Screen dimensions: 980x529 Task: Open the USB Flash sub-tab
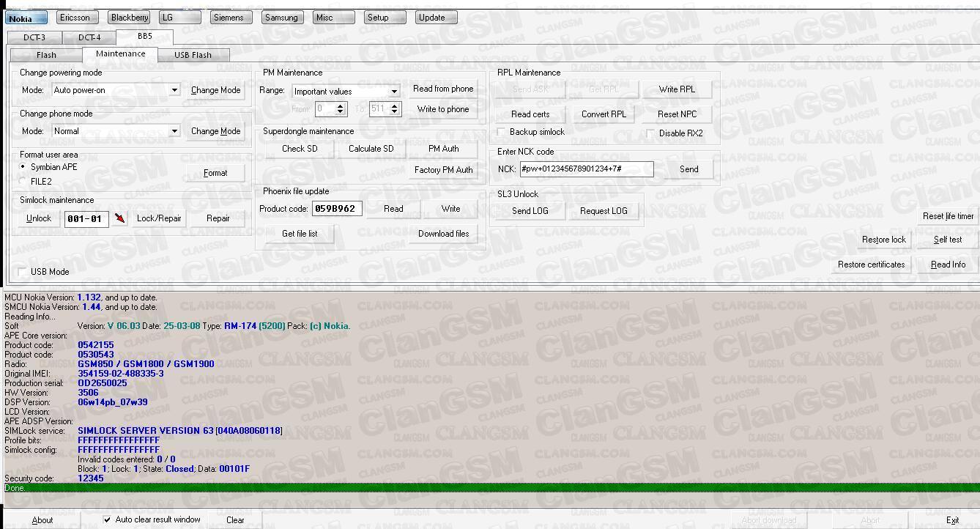click(x=193, y=55)
